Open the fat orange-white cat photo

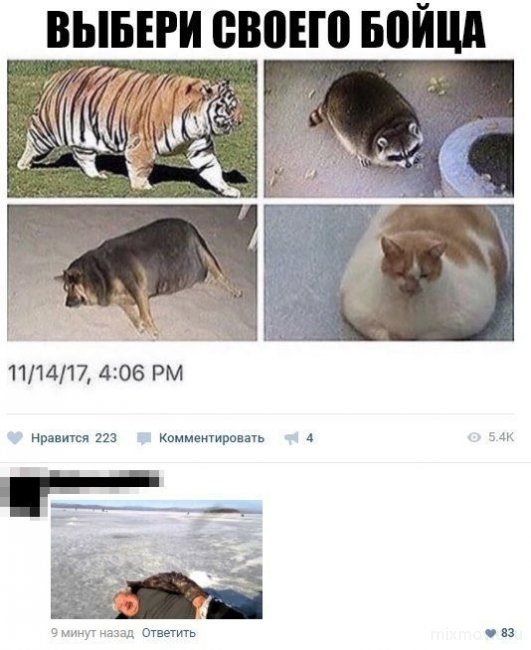tap(389, 273)
